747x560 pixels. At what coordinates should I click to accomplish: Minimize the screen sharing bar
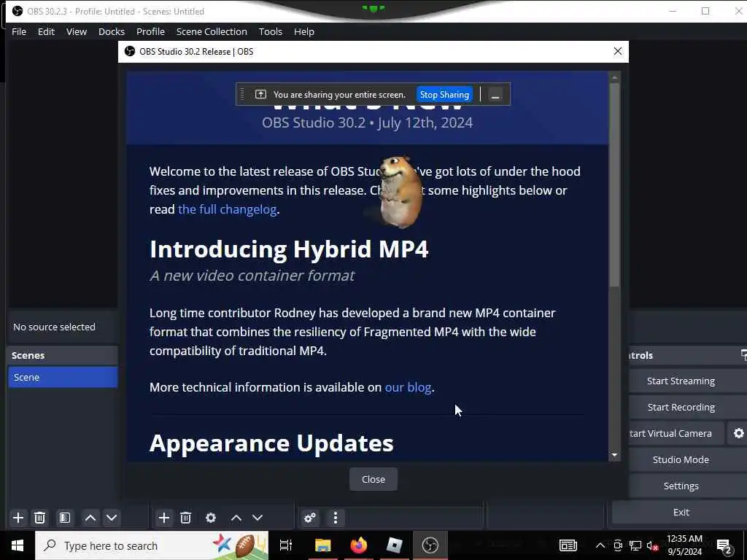point(495,94)
